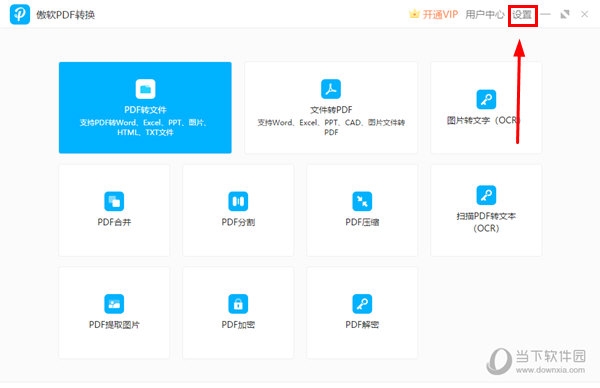This screenshot has width=600, height=388.
Task: Click the 扫描PDF转文本 (OCR) icon
Action: click(x=486, y=195)
